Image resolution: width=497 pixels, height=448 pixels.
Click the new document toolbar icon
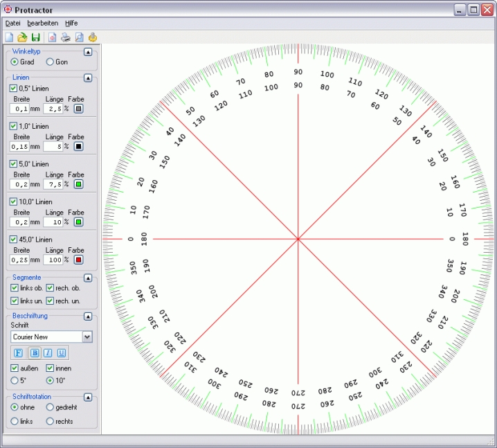[x=9, y=37]
